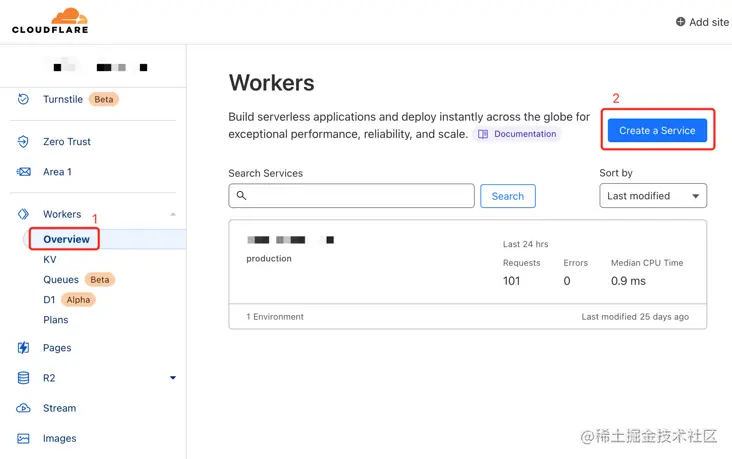This screenshot has height=459, width=732.
Task: Go to Queues in the sidebar
Action: click(x=61, y=280)
